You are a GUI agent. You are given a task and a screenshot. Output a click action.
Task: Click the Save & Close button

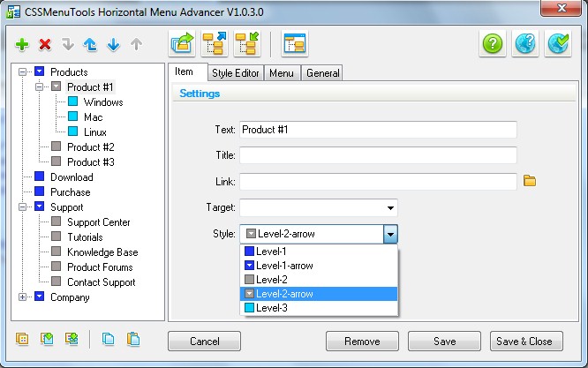526,341
